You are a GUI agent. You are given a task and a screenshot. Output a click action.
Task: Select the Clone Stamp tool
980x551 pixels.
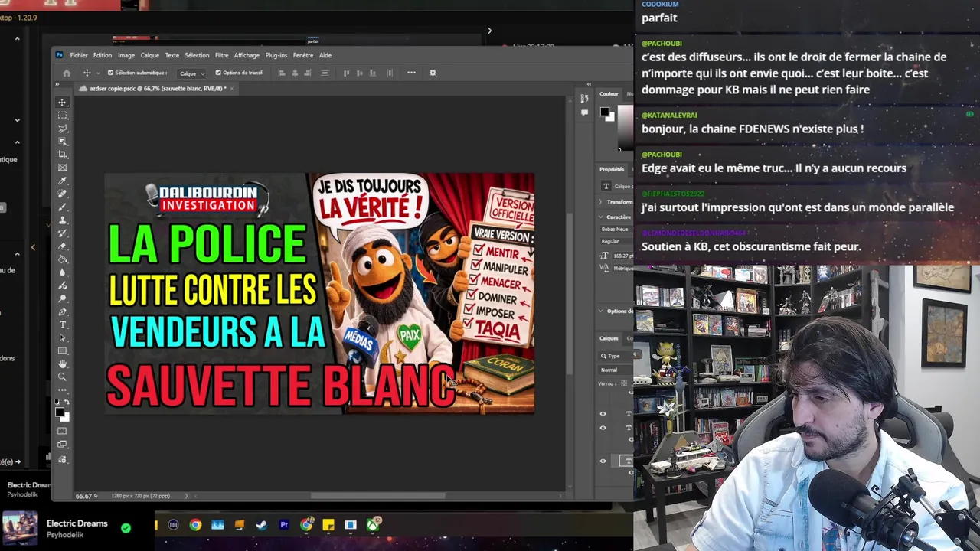click(63, 220)
